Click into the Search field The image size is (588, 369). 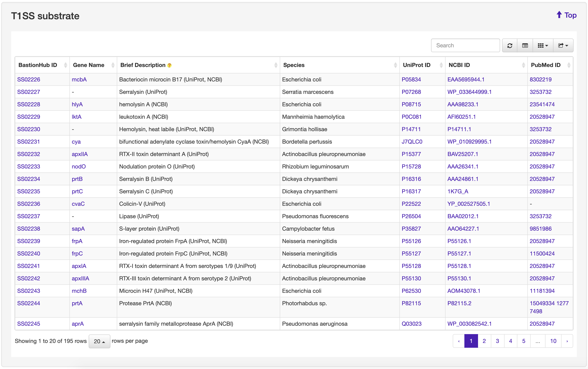(465, 45)
